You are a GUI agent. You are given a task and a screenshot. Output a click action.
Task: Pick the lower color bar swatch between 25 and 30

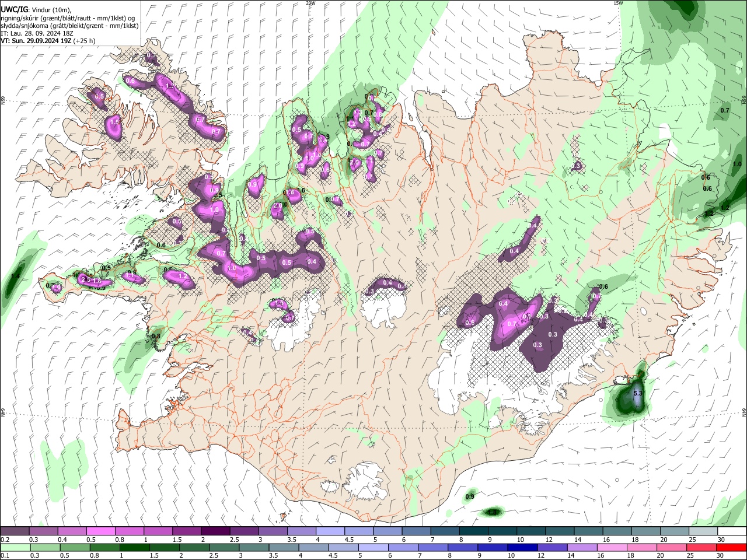tap(701, 547)
